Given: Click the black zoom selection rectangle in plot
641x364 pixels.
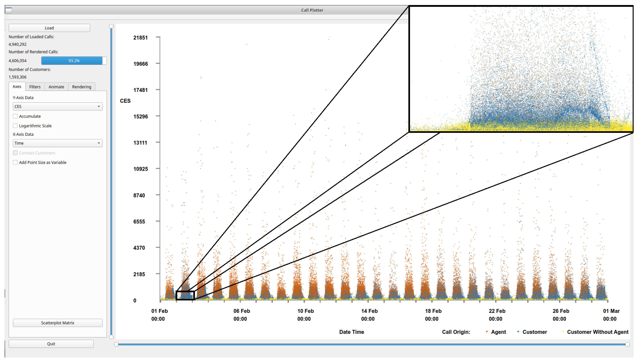Looking at the screenshot, I should tap(185, 296).
